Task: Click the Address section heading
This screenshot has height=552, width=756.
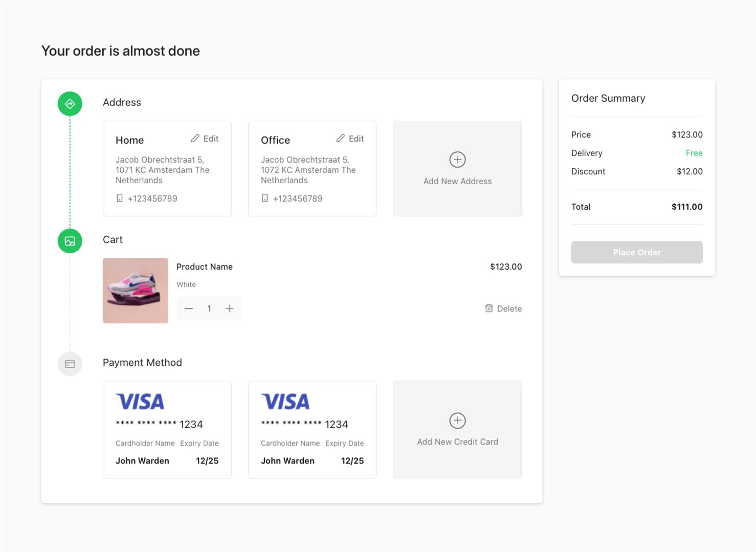Action: 122,102
